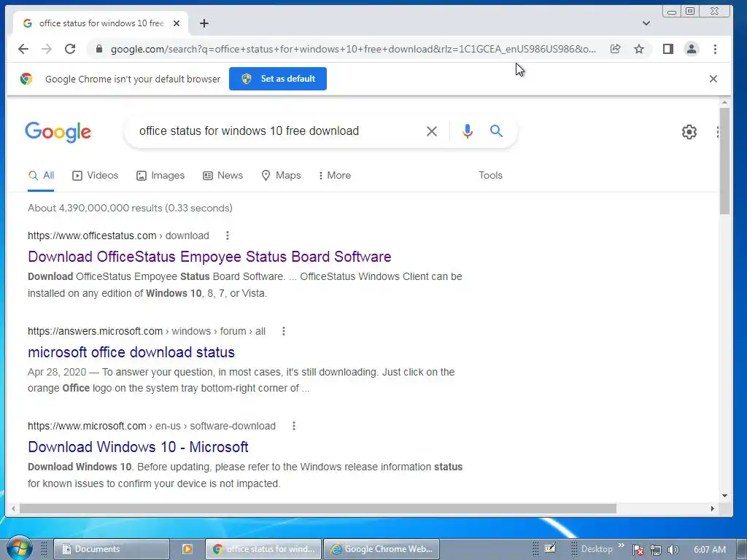Viewport: 747px width, 560px height.
Task: Open the search Tools options
Action: 491,175
